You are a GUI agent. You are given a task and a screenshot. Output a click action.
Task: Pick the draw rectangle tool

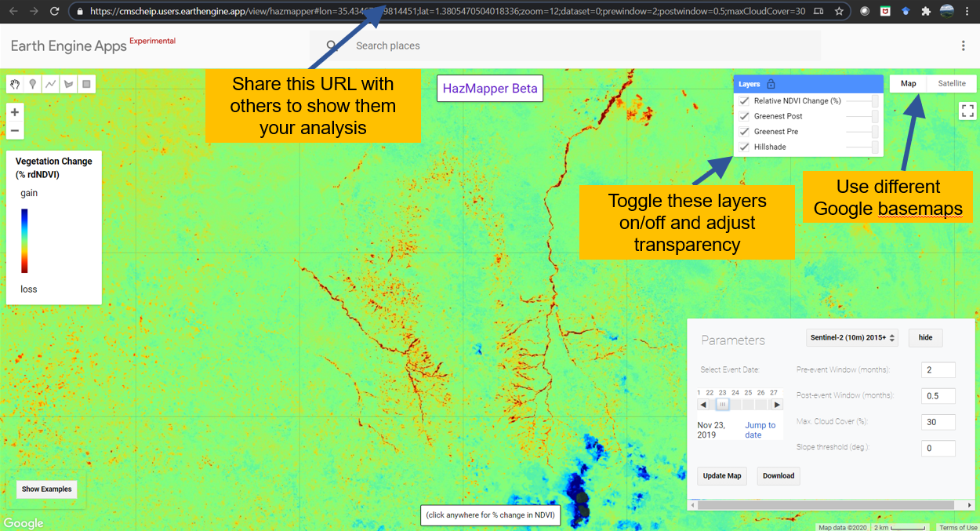(86, 84)
